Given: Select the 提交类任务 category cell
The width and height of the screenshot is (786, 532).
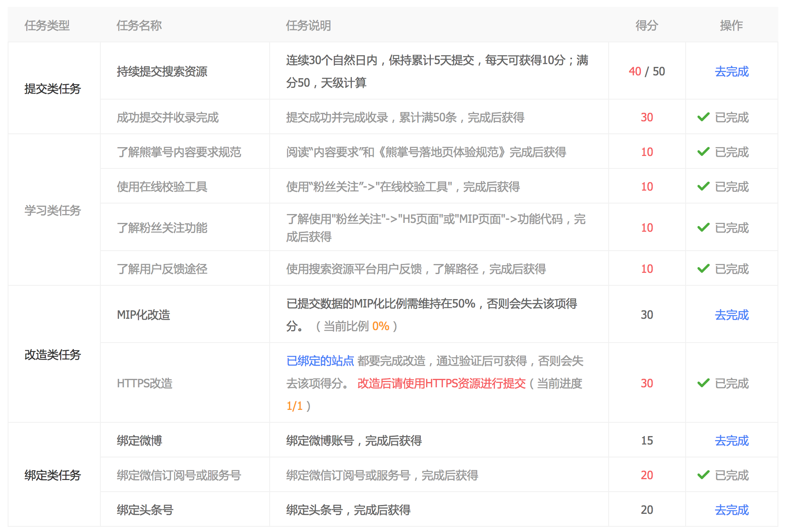Looking at the screenshot, I should pyautogui.click(x=52, y=89).
